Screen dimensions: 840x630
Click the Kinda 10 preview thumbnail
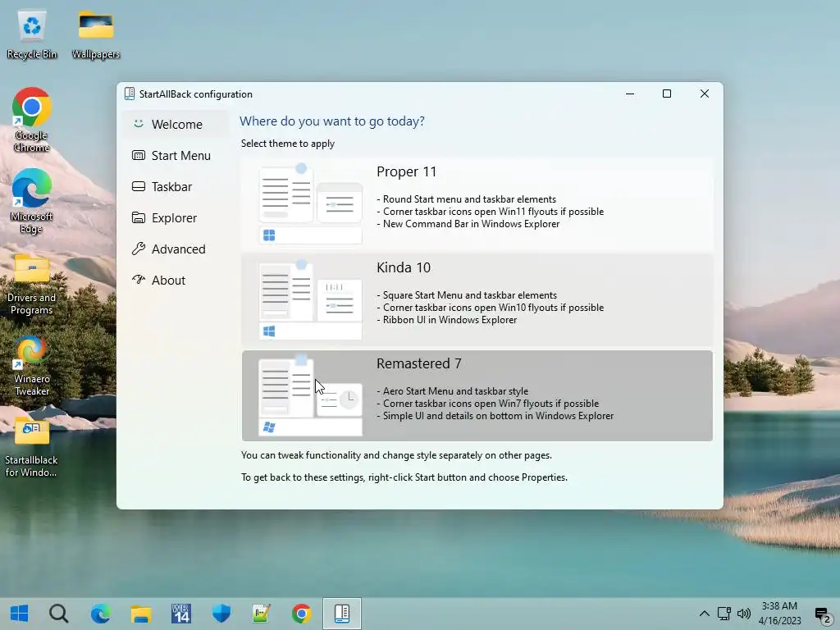[310, 300]
